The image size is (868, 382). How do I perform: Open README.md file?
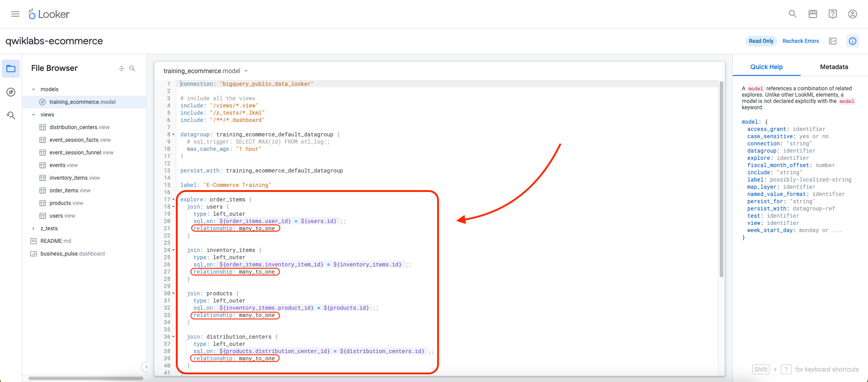coord(56,241)
